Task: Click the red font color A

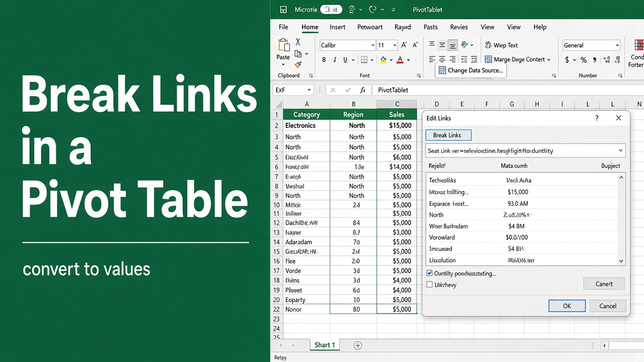Action: [x=400, y=60]
